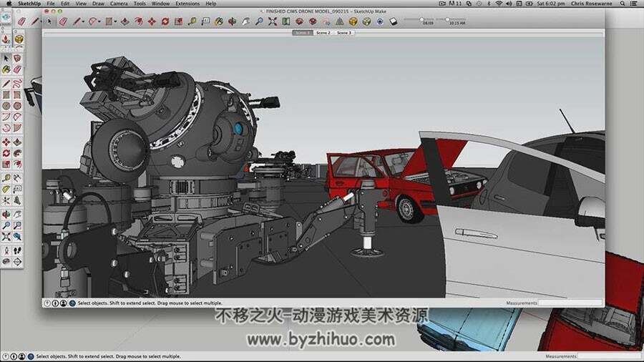The width and height of the screenshot is (644, 362).
Task: Select the Eraser tool in top toolbar
Action: pyautogui.click(x=63, y=21)
